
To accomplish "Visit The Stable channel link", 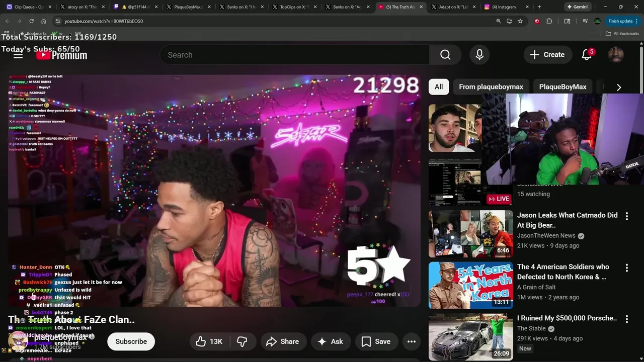I will coord(531,329).
